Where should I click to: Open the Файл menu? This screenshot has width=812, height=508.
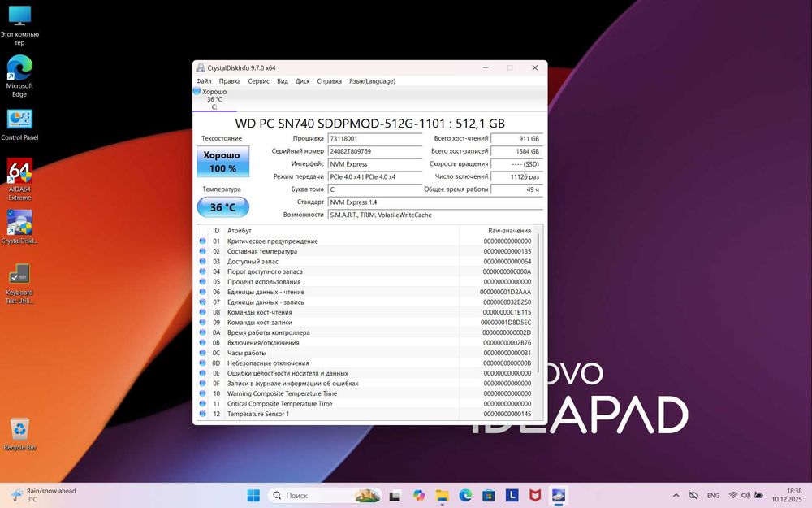point(204,81)
